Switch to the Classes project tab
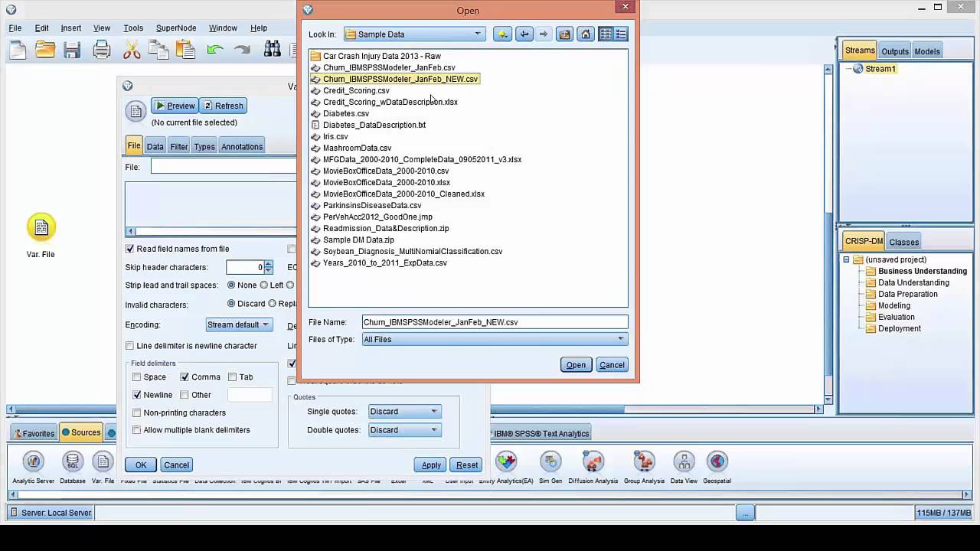This screenshot has width=980, height=551. [x=903, y=242]
